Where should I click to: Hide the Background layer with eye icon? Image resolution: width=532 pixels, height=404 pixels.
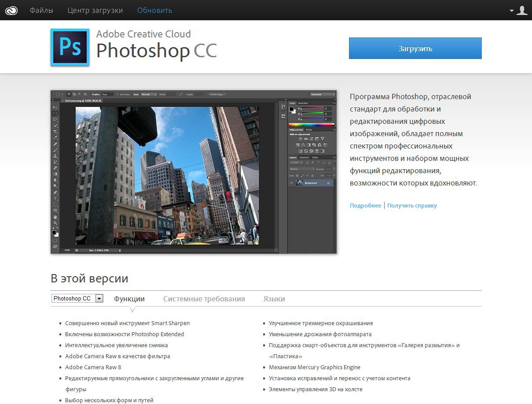(x=291, y=183)
